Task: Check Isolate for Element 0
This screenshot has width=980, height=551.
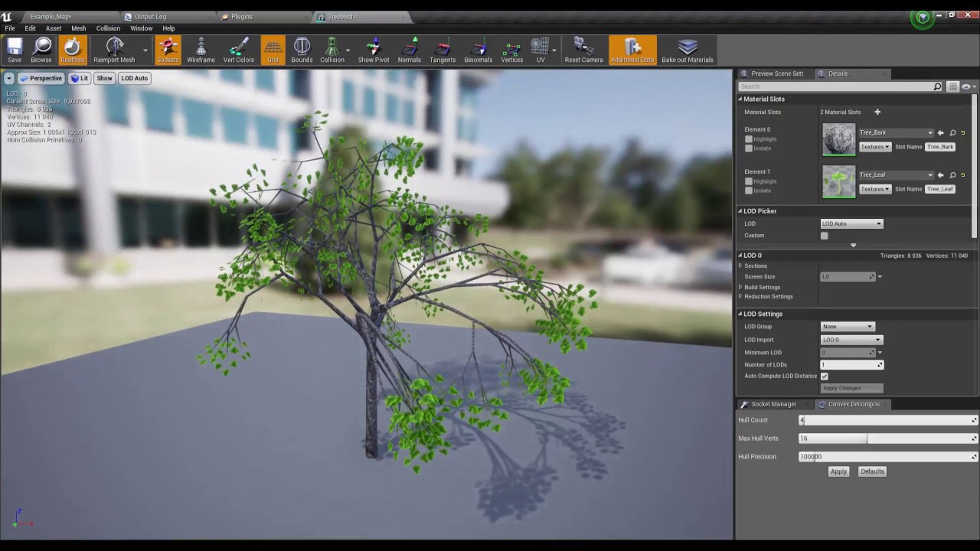Action: tap(749, 148)
